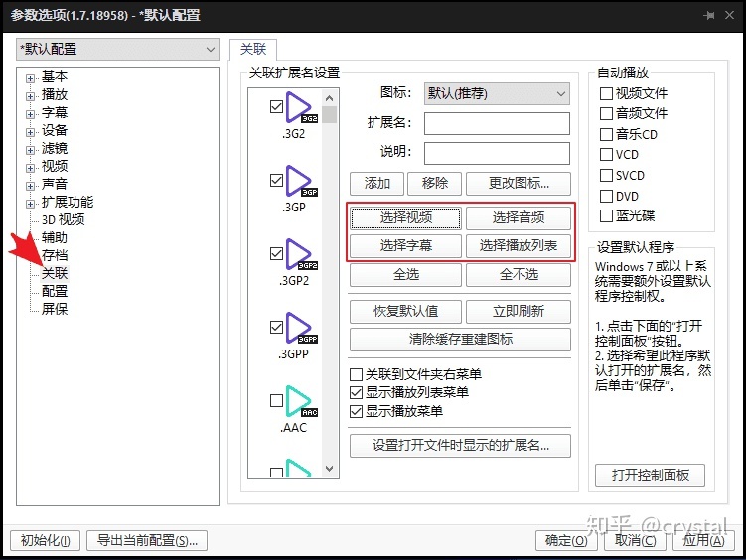Click the .3G2 file type icon
746x560 pixels.
301,107
